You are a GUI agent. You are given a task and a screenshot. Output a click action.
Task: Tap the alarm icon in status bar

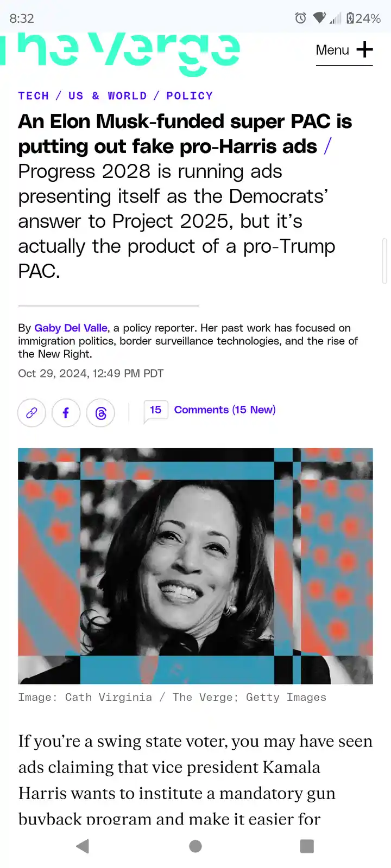point(300,18)
